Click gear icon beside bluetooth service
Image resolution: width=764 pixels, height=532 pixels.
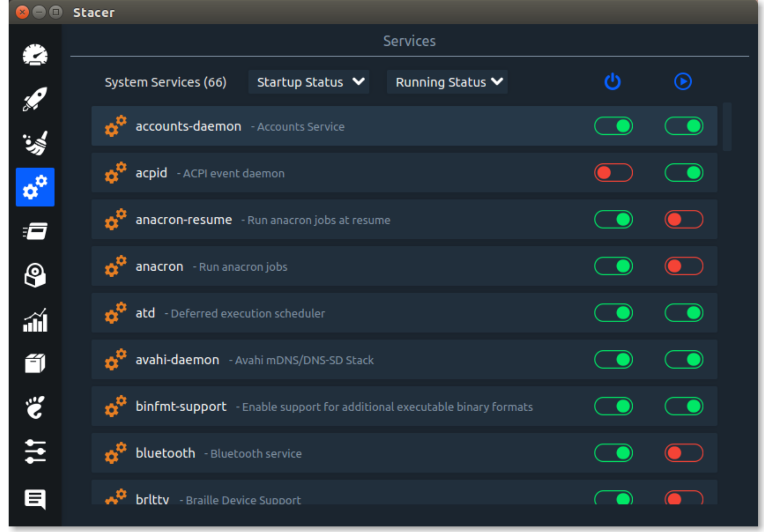[x=115, y=453]
